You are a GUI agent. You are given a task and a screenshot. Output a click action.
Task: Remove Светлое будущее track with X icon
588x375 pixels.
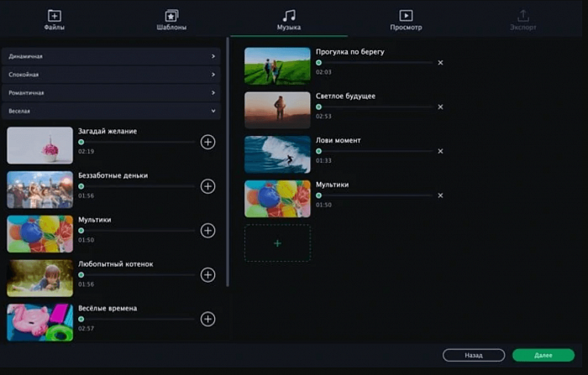tap(440, 107)
